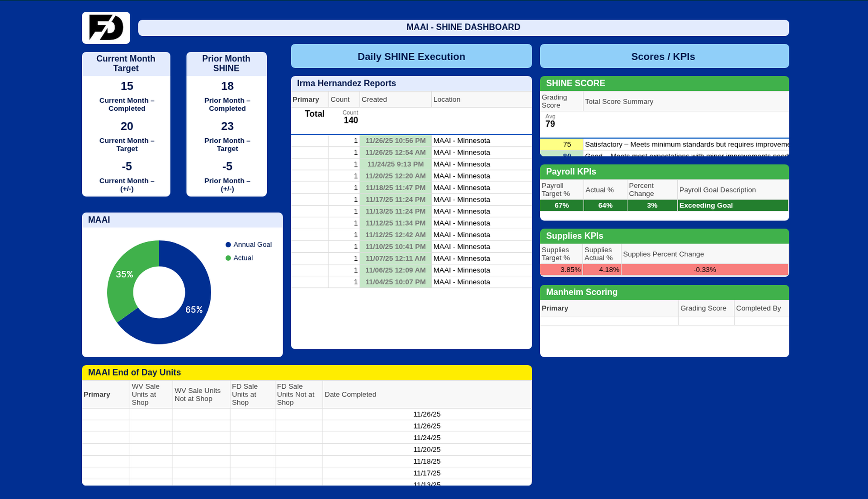This screenshot has height=499, width=868.
Task: Click the Annual Goal legend dot
Action: (228, 245)
